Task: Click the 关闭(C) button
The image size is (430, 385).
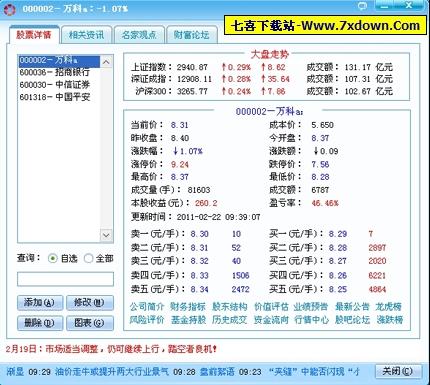Action: (397, 371)
